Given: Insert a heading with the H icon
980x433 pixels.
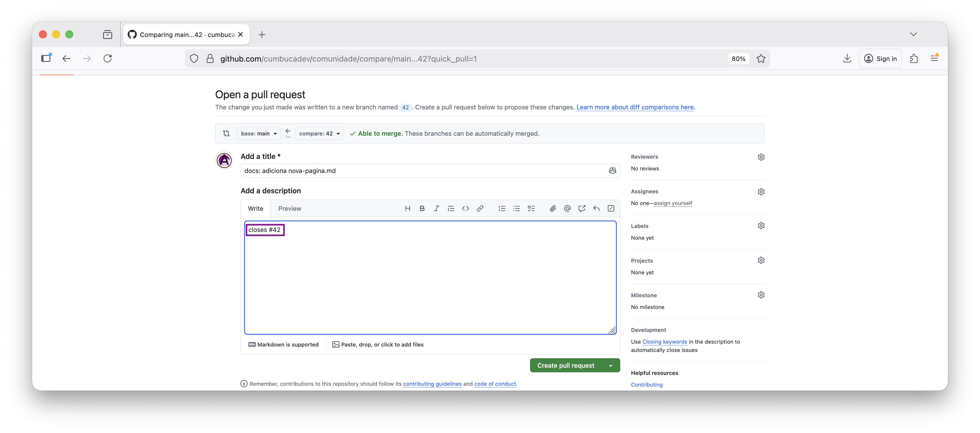Looking at the screenshot, I should click(408, 208).
